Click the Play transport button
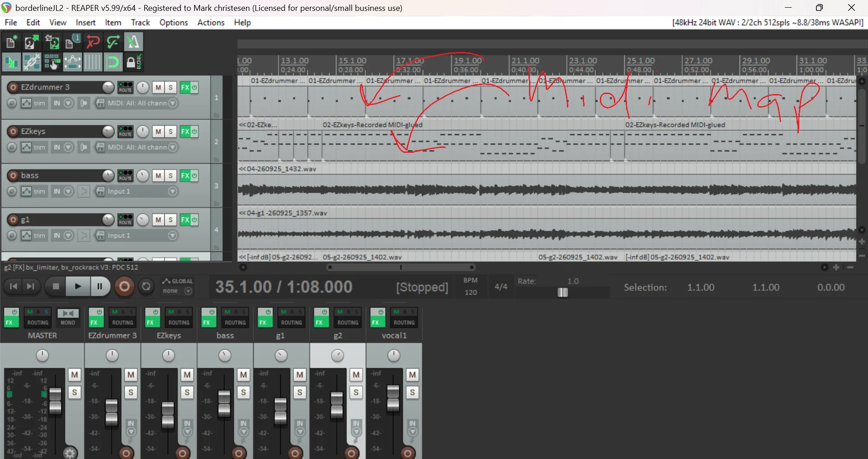This screenshot has width=868, height=459. point(77,286)
